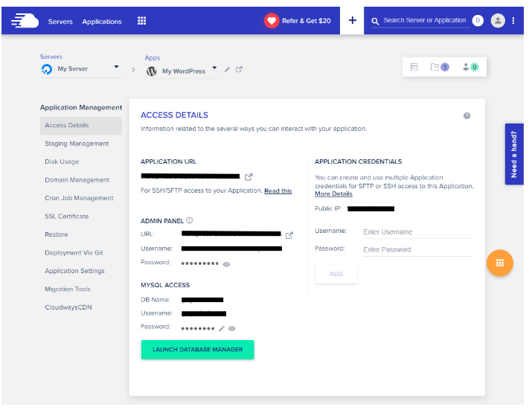Select Access Details in sidebar
532x413 pixels.
click(81, 126)
